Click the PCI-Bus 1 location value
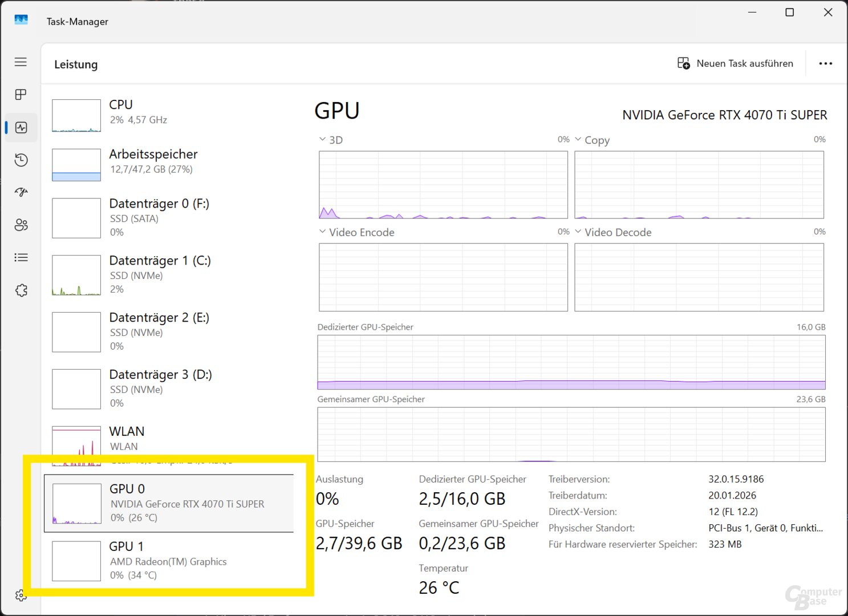Screen dimensions: 848x616 point(765,528)
